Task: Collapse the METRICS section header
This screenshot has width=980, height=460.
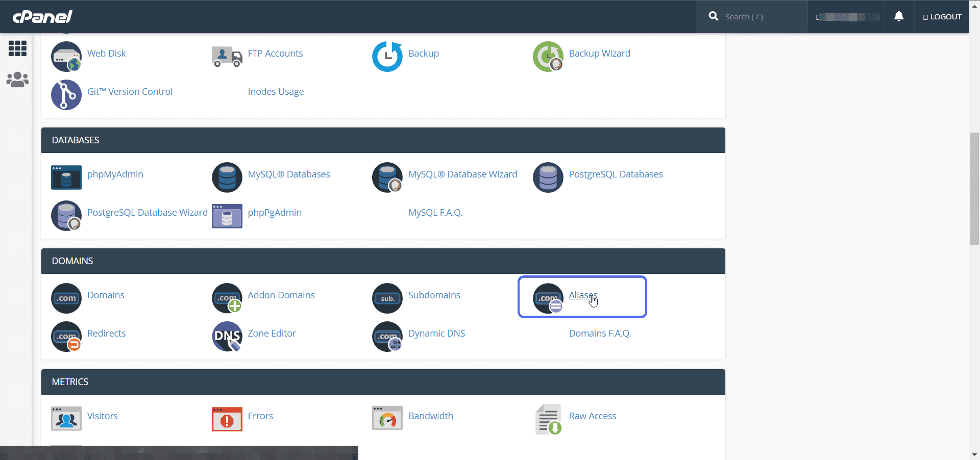Action: coord(383,382)
